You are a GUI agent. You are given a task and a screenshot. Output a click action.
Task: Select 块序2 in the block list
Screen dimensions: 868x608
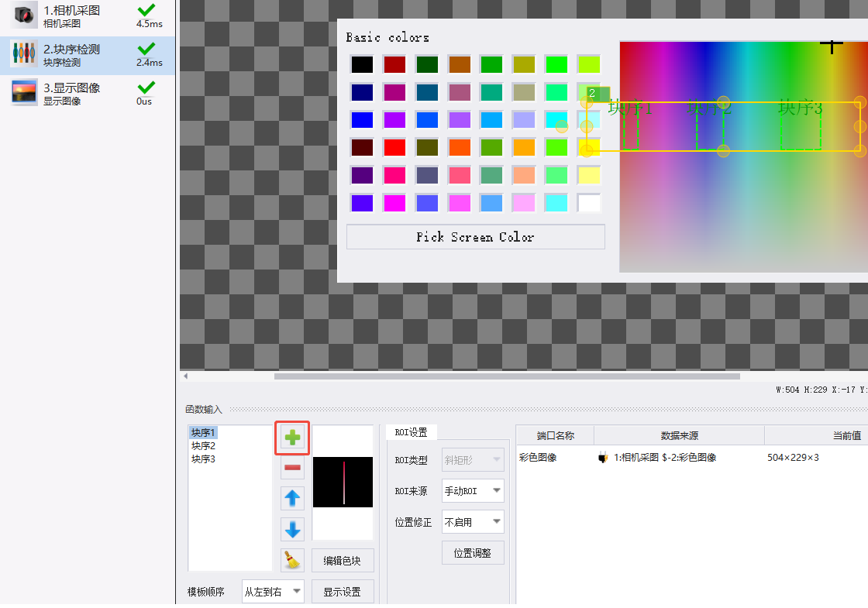click(x=203, y=445)
